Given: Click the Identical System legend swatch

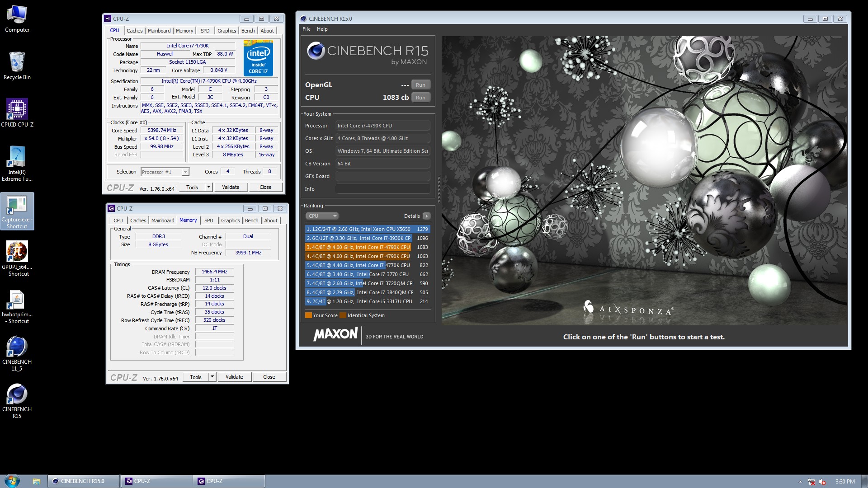Looking at the screenshot, I should (x=343, y=315).
